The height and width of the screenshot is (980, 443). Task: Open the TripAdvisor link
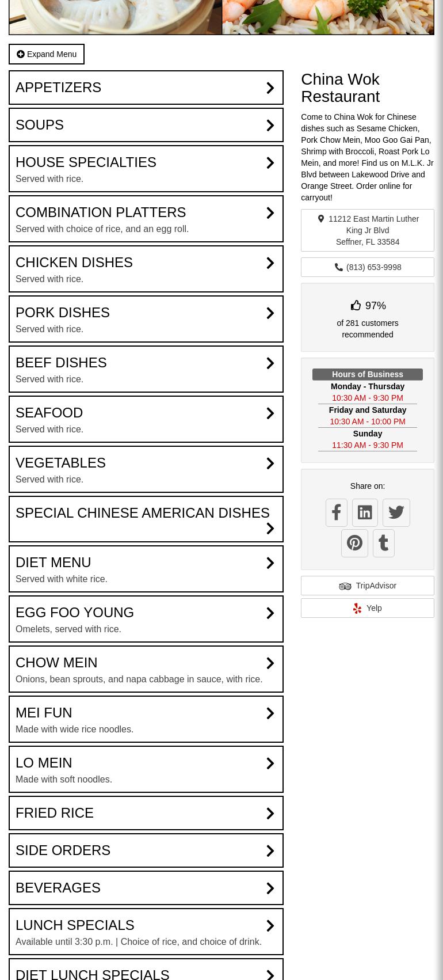click(x=368, y=586)
